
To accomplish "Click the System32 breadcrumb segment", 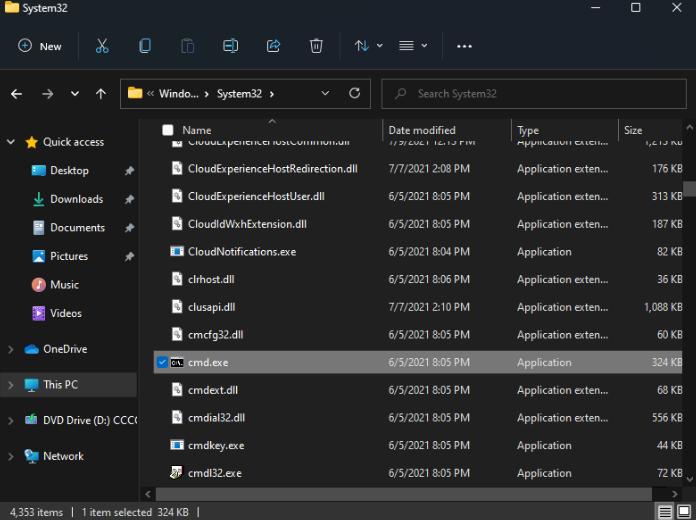I will pos(239,94).
